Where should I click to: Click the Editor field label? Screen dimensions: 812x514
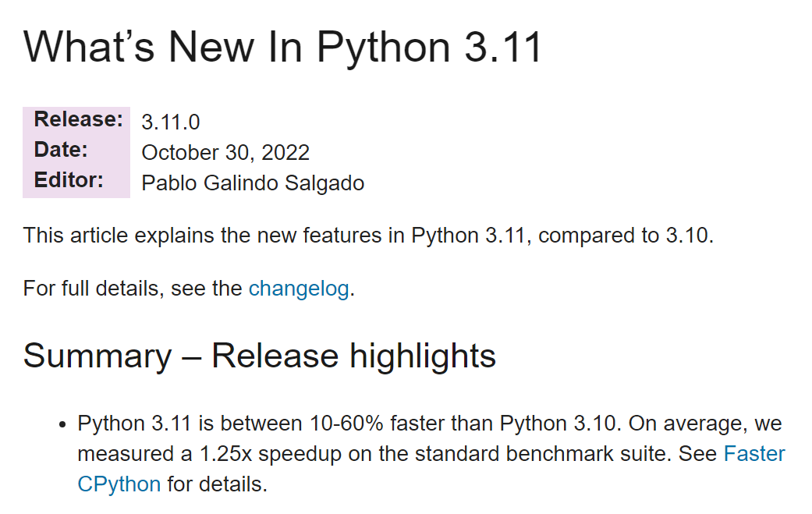coord(69,180)
